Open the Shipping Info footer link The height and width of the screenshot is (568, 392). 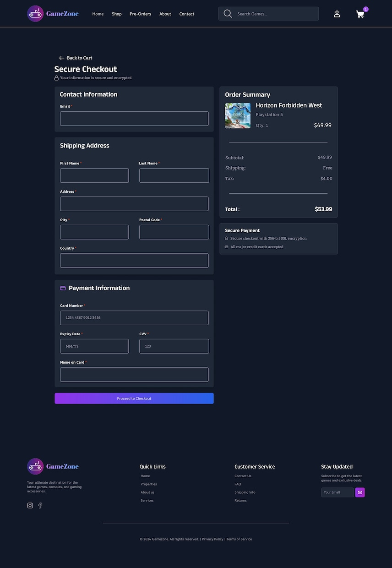pyautogui.click(x=245, y=492)
